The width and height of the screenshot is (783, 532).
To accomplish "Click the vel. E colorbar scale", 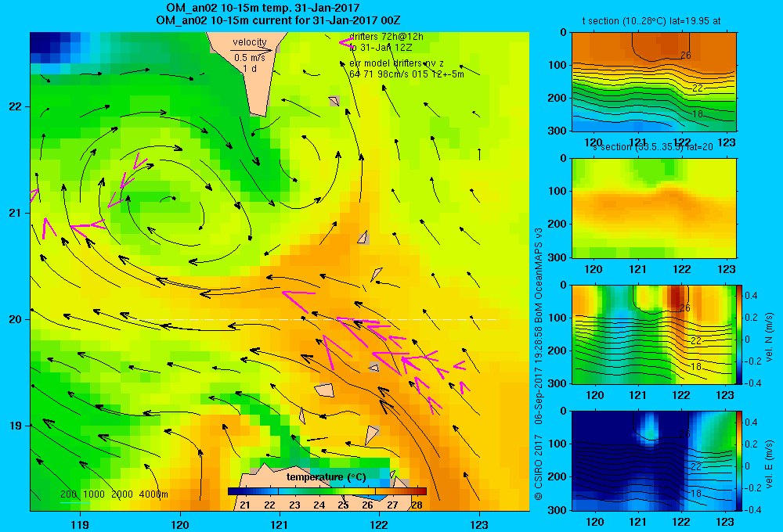I will [739, 461].
